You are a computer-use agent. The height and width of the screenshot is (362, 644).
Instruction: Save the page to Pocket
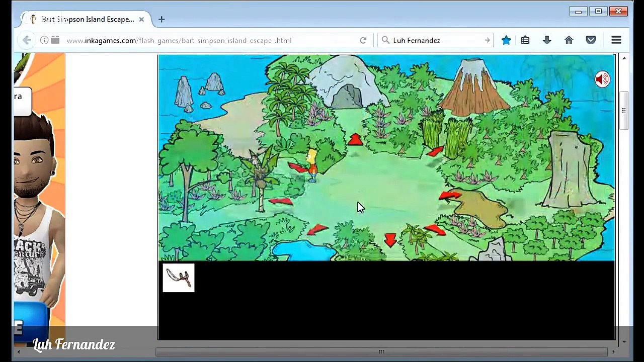click(591, 40)
